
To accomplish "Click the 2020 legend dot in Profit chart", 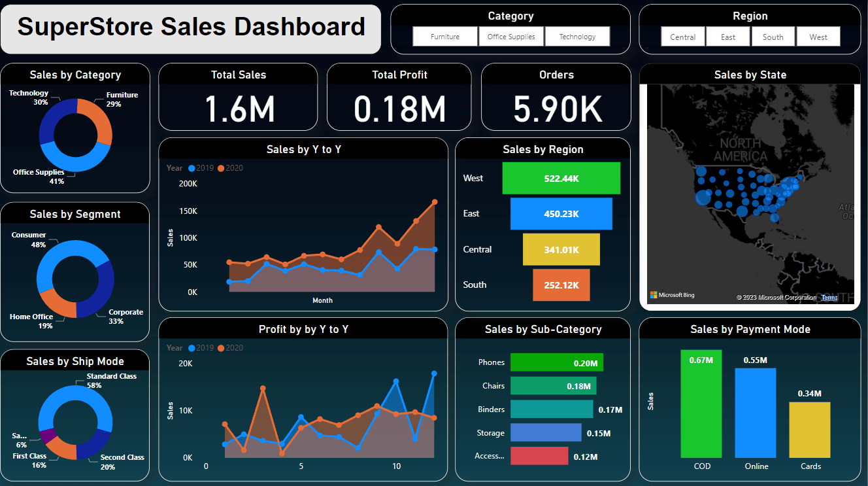I will (221, 348).
